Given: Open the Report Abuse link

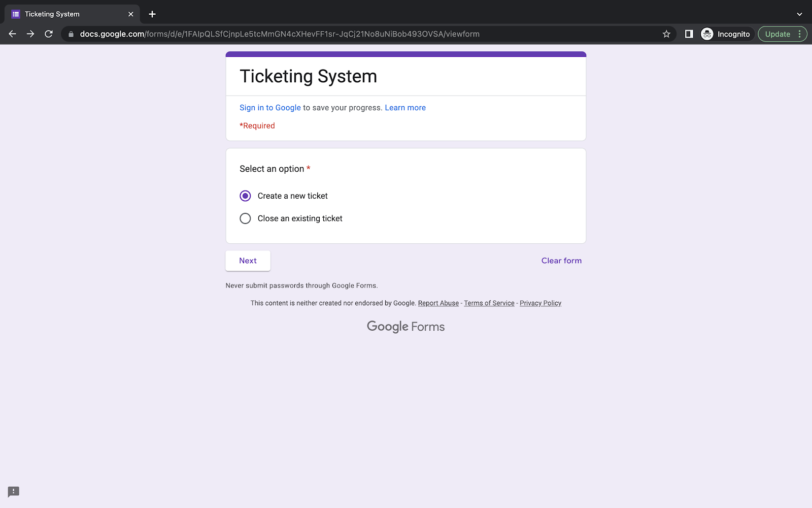Looking at the screenshot, I should 438,303.
